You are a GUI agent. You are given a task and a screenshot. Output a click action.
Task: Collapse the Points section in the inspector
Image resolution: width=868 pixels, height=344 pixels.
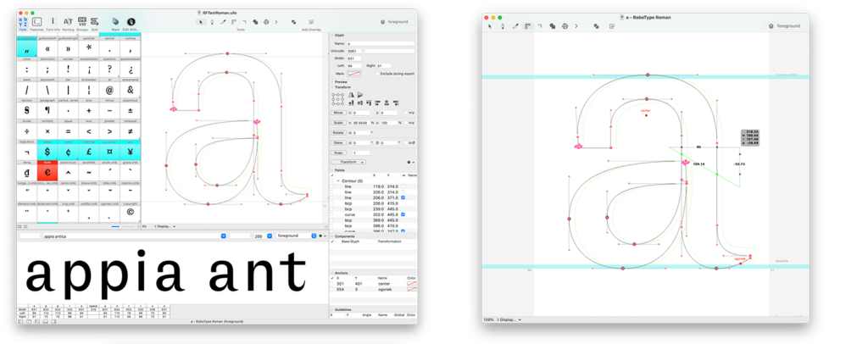coord(331,169)
